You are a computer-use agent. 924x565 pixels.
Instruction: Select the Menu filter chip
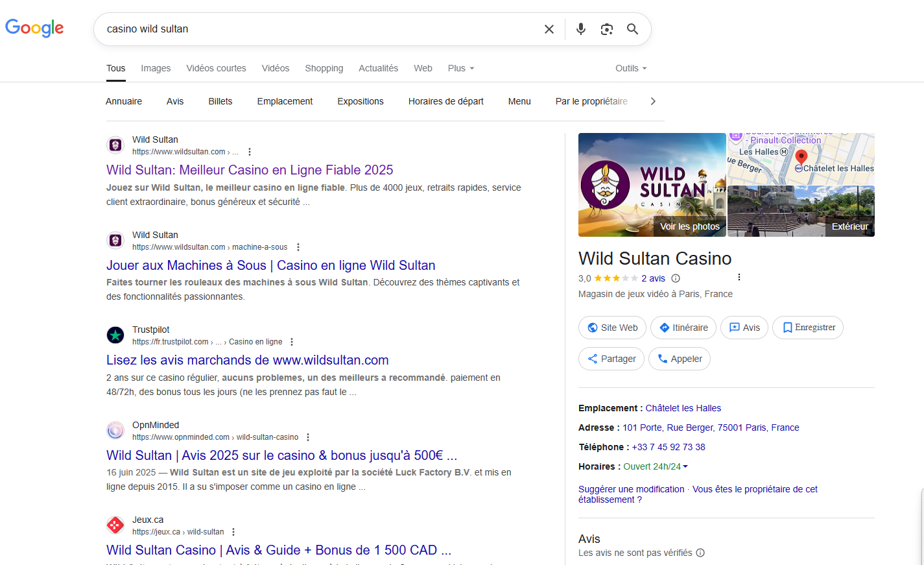(519, 101)
